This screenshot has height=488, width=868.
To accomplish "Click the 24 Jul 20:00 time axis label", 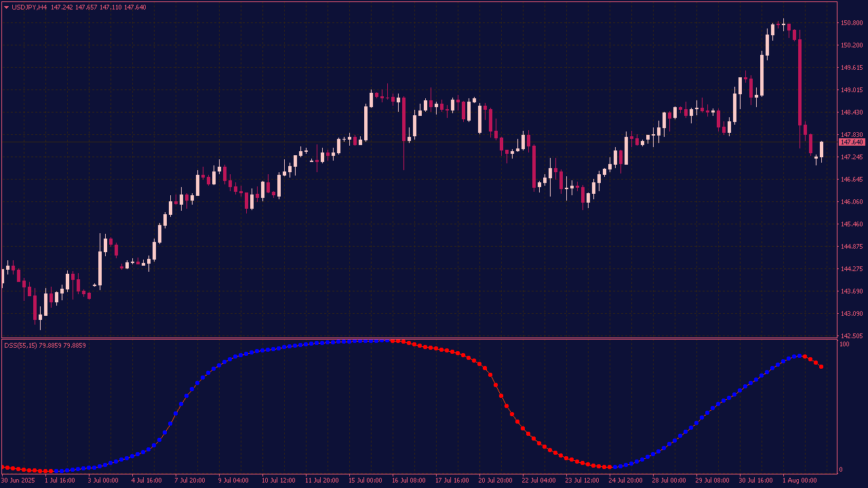I will pyautogui.click(x=626, y=481).
